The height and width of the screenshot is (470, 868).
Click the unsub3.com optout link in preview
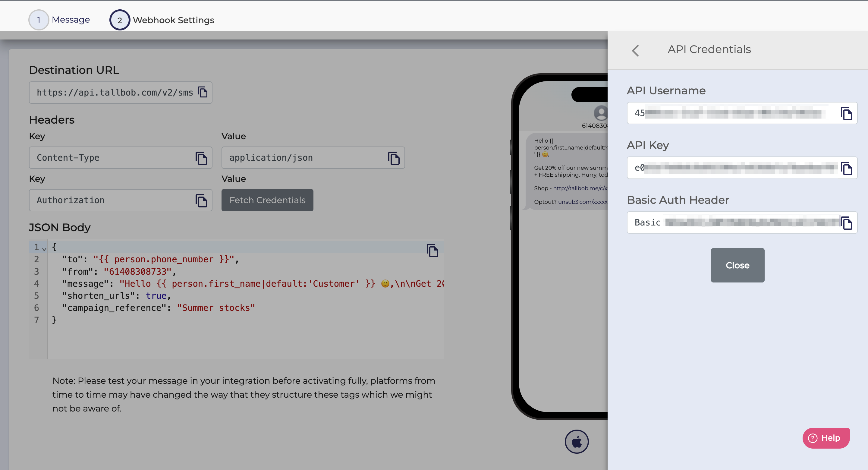tap(582, 202)
